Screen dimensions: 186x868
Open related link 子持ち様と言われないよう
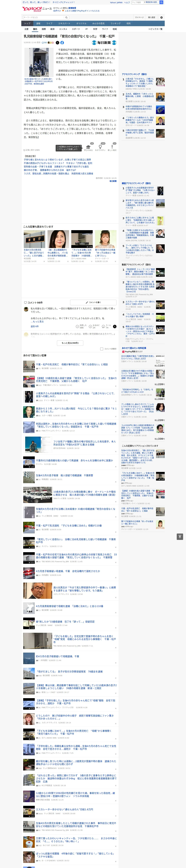pos(57,160)
